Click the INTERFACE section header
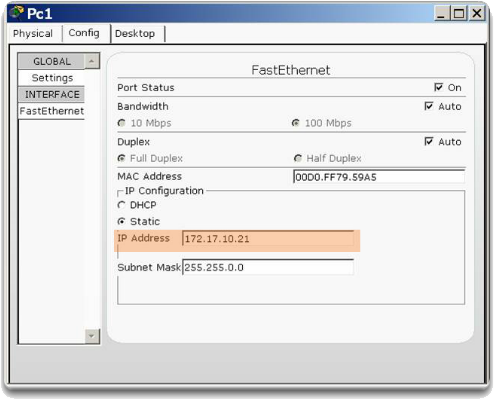The height and width of the screenshot is (400, 494). (x=52, y=94)
